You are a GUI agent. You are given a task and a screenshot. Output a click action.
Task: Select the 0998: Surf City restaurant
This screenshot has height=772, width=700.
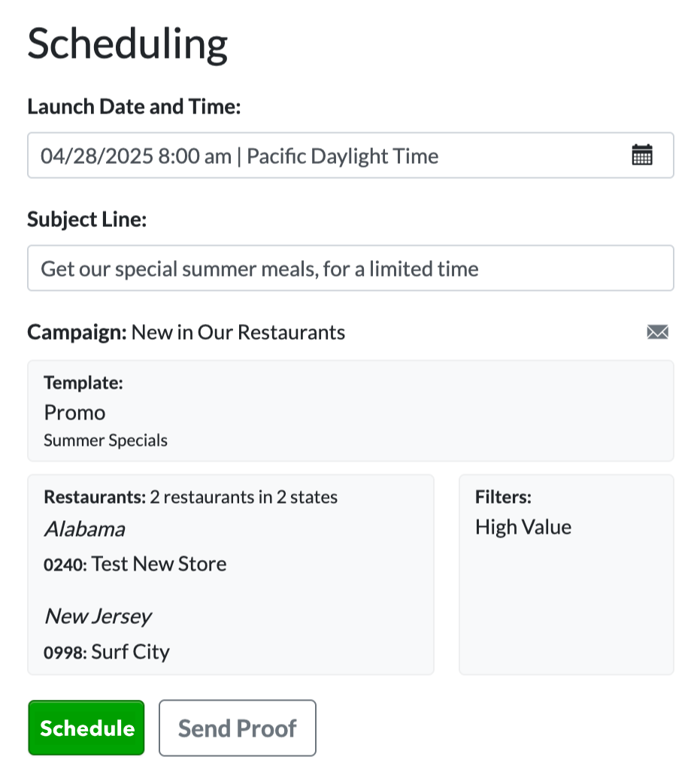coord(107,652)
